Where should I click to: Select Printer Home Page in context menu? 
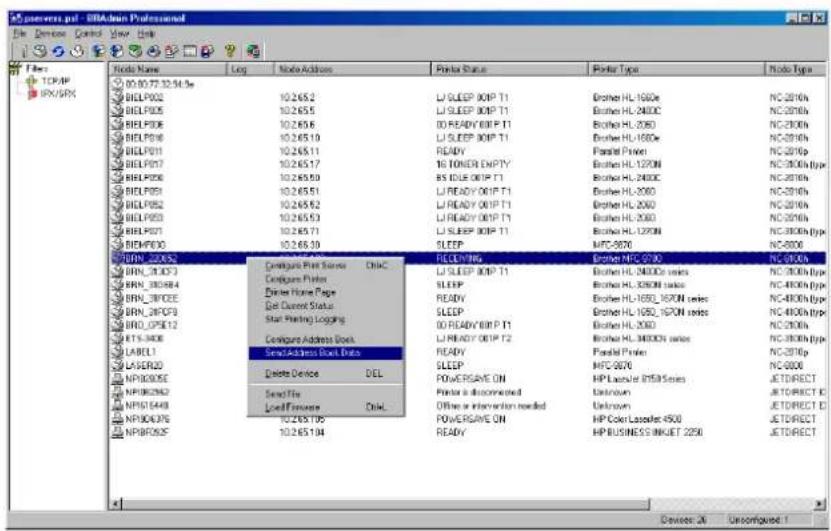[x=325, y=292]
